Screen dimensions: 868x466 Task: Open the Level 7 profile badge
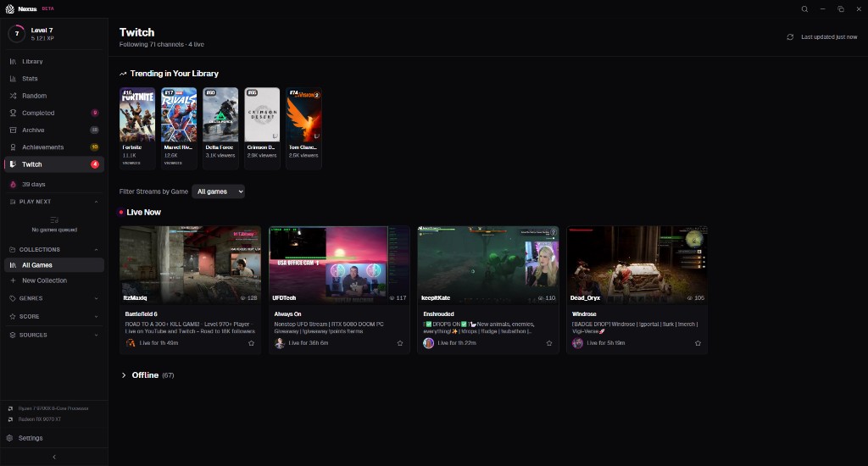coord(17,34)
